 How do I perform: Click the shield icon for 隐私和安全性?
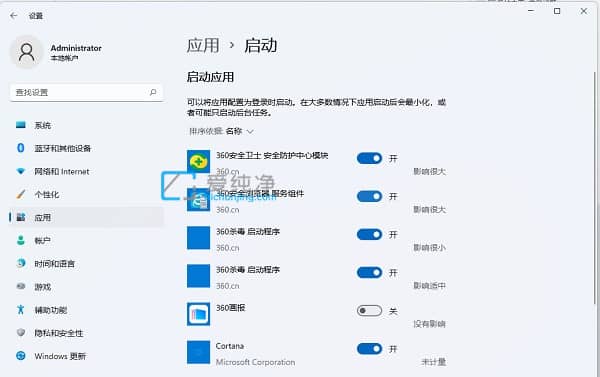(x=21, y=333)
